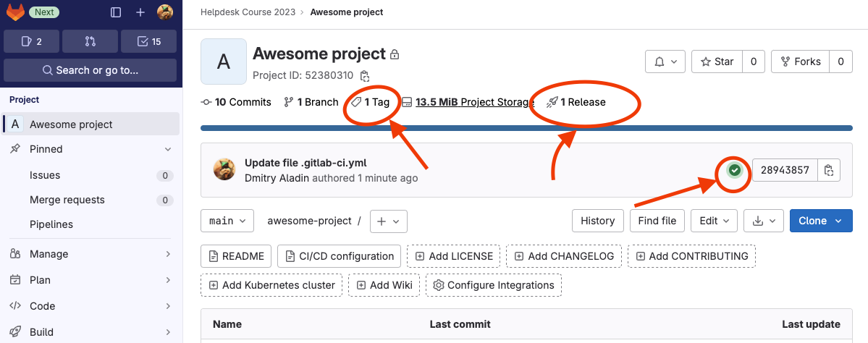Viewport: 868px width, 343px height.
Task: Toggle the sidebar collapse icon
Action: [116, 12]
